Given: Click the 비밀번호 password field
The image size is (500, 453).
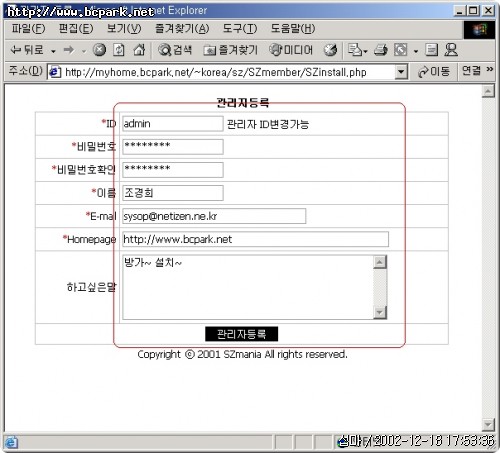Looking at the screenshot, I should point(173,147).
